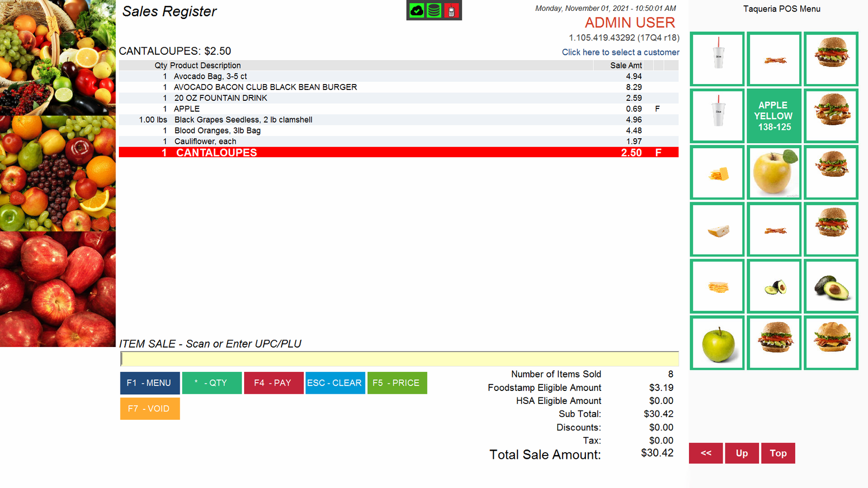
Task: Void the sale with F7 - VOID
Action: [x=150, y=408]
